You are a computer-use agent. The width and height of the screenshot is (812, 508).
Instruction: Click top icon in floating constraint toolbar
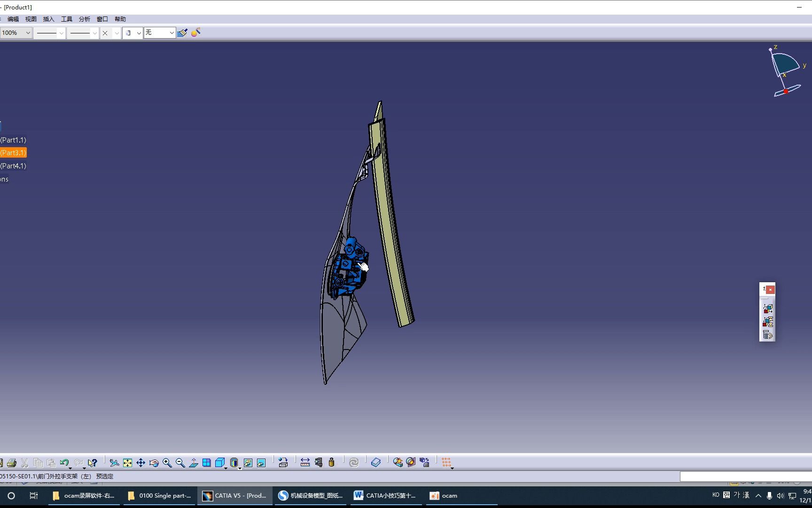coord(768,309)
